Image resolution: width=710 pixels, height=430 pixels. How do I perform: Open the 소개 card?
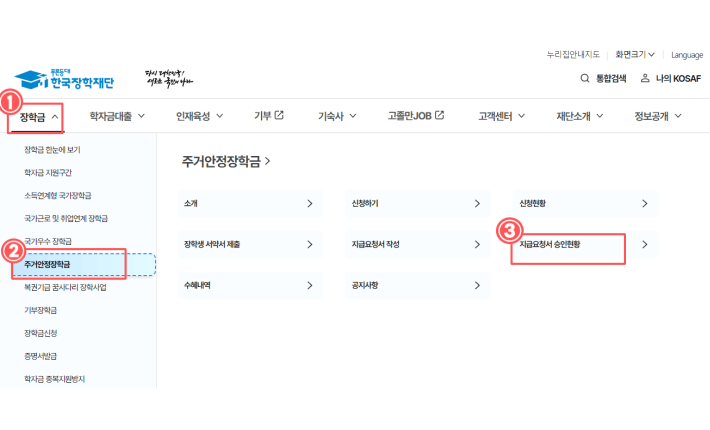(250, 204)
